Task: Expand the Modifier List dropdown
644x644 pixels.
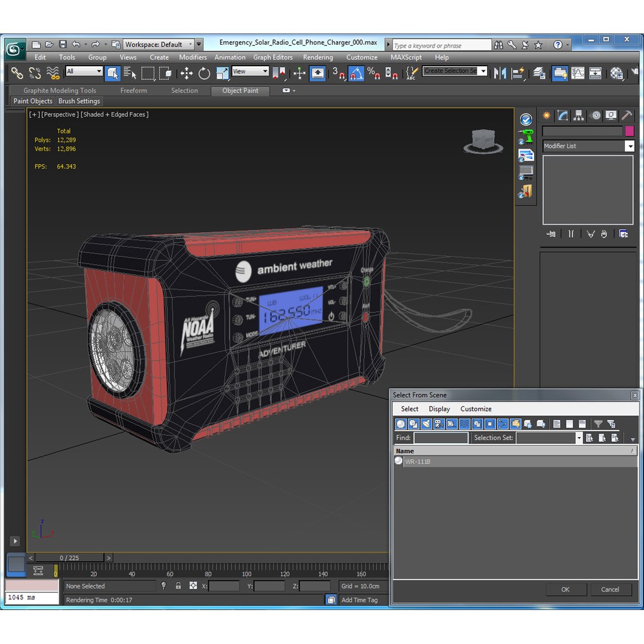Action: tap(629, 146)
